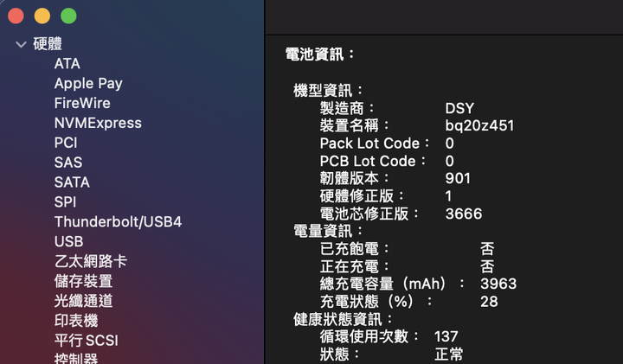623x364 pixels.
Task: Select Apple Pay in the sidebar
Action: point(88,84)
